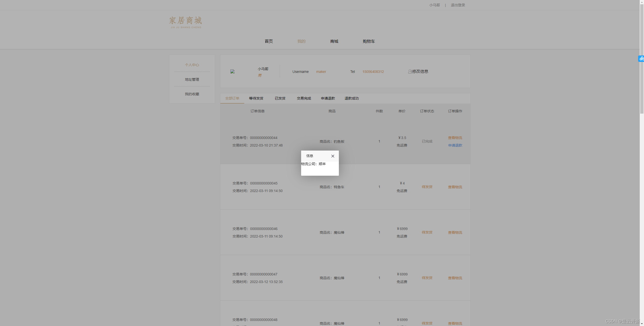
Task: Close the 信息 dialog box
Action: coord(333,156)
